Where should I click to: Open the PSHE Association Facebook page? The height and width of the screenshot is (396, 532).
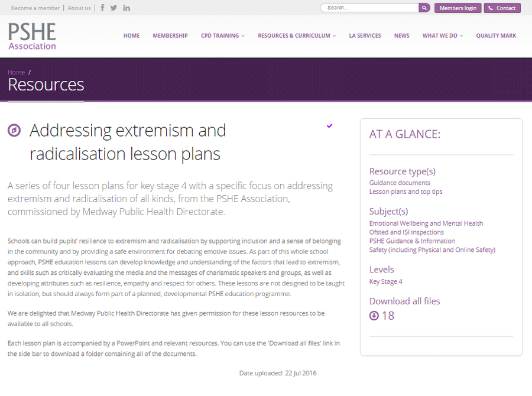pos(102,8)
